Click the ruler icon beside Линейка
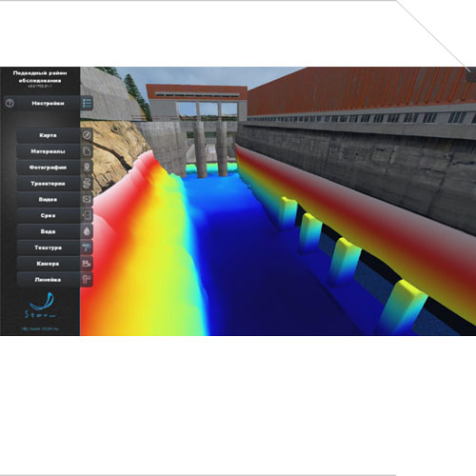The width and height of the screenshot is (476, 476). pos(87,280)
